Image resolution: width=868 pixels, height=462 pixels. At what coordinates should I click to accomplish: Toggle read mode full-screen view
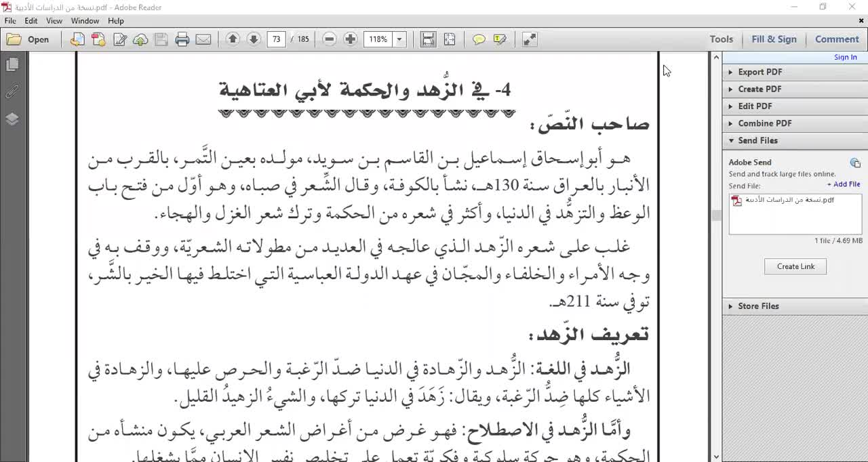point(530,39)
